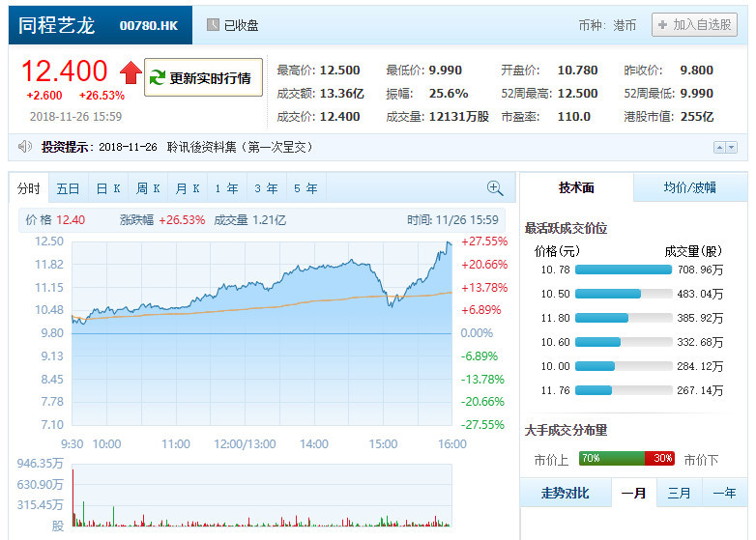Click the 708.96万 volume figure

point(701,270)
